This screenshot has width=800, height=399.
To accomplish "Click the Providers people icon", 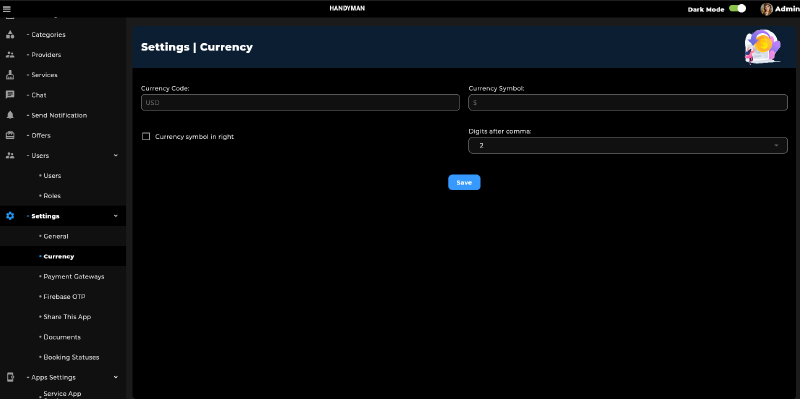I will click(10, 55).
